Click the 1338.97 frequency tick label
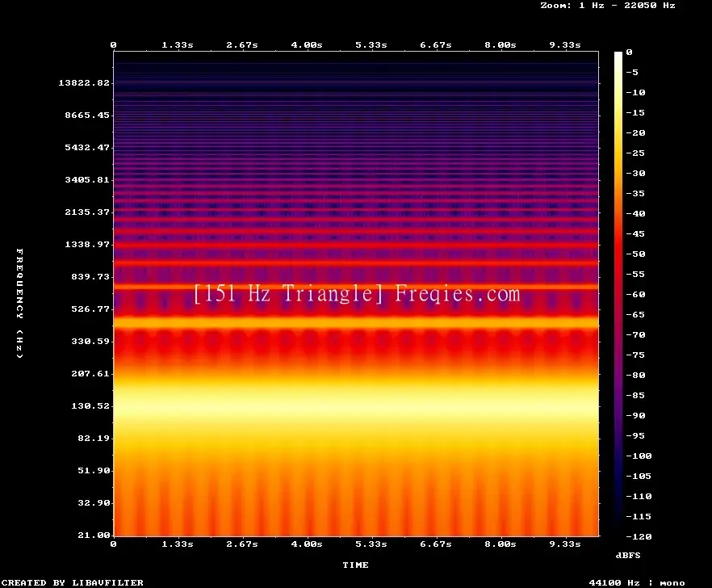The width and height of the screenshot is (712, 588). point(87,244)
